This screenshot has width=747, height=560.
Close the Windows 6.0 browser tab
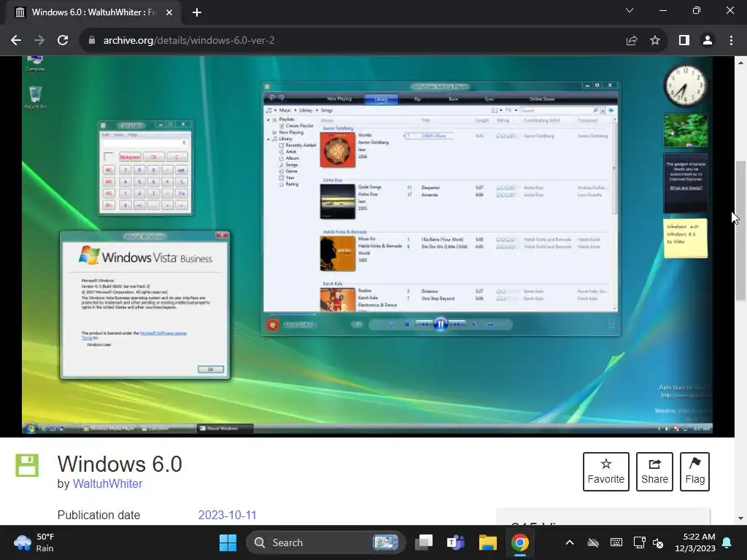click(x=169, y=12)
